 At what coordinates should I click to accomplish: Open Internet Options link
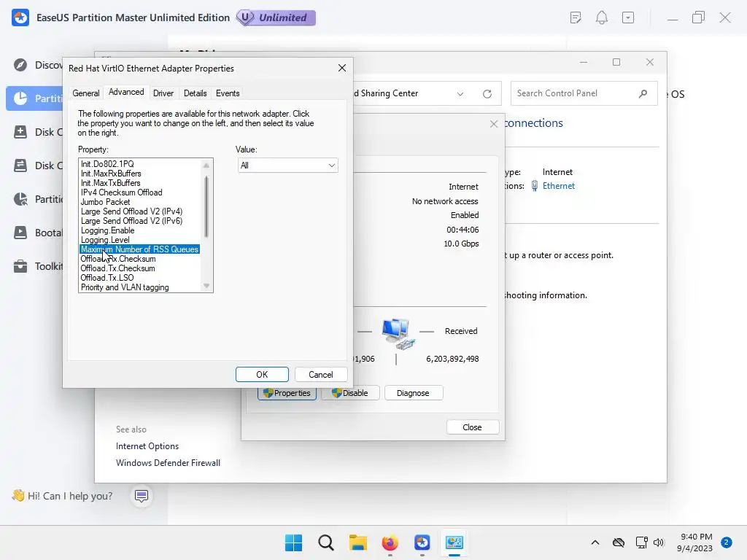[147, 446]
